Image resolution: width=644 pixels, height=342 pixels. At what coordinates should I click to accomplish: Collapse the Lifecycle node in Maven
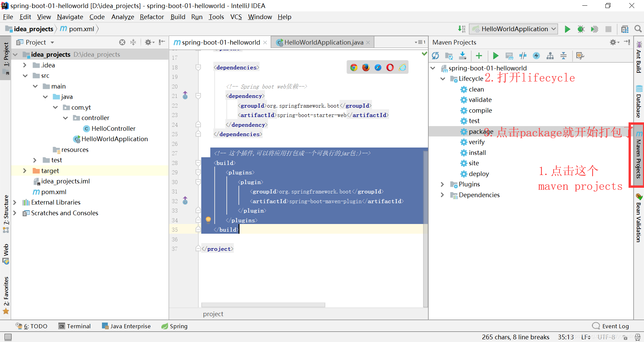(x=443, y=79)
